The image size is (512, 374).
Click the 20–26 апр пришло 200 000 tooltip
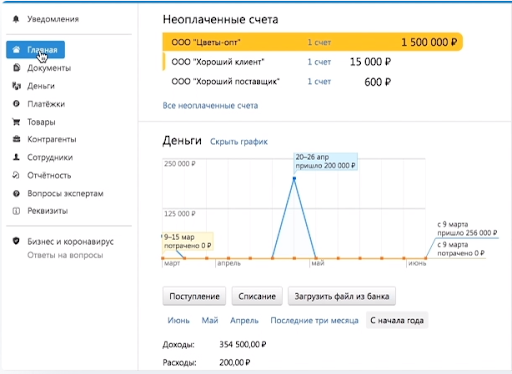tap(325, 161)
